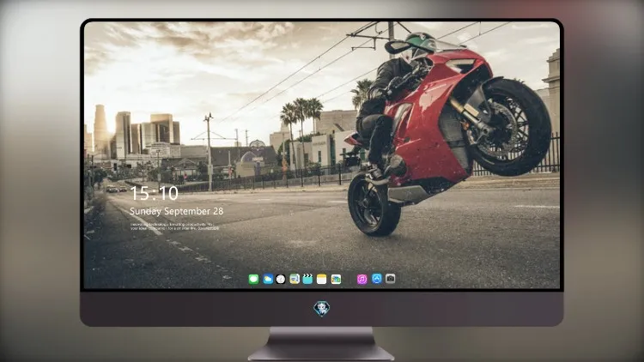Click the small quote text under the date
The width and height of the screenshot is (644, 362).
pos(174,226)
